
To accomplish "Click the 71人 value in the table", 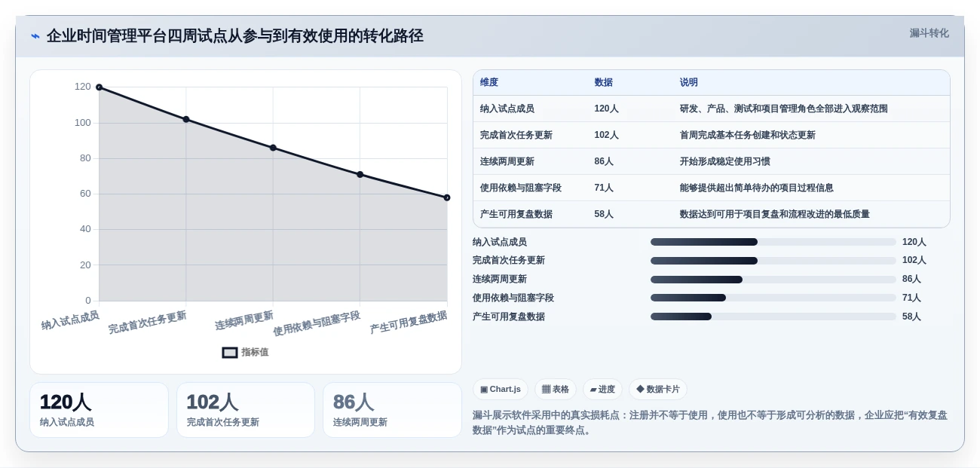I will [604, 188].
